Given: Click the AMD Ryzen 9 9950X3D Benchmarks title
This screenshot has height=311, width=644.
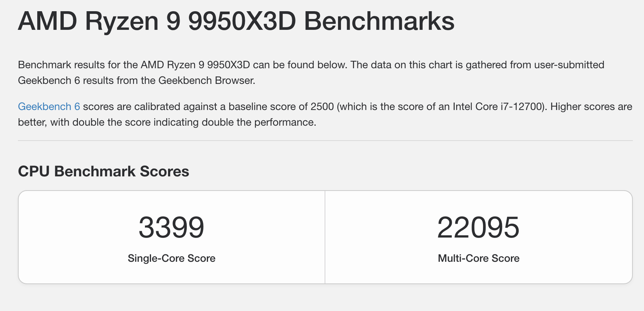Looking at the screenshot, I should tap(236, 21).
